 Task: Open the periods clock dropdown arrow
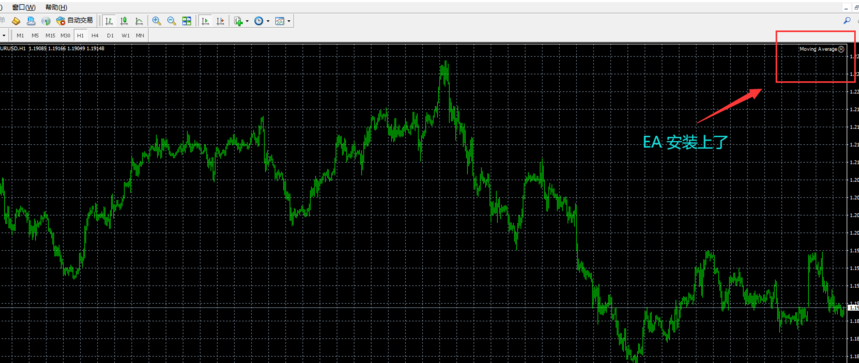click(268, 21)
